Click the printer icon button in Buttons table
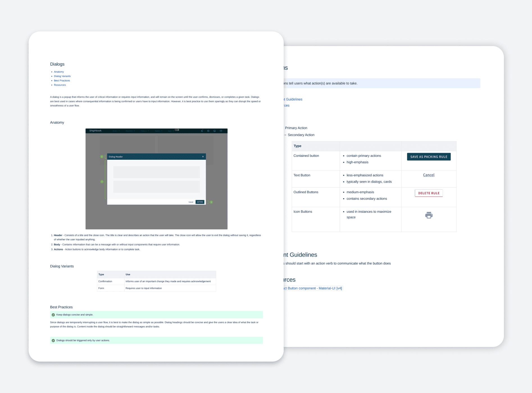This screenshot has height=393, width=532. [429, 215]
